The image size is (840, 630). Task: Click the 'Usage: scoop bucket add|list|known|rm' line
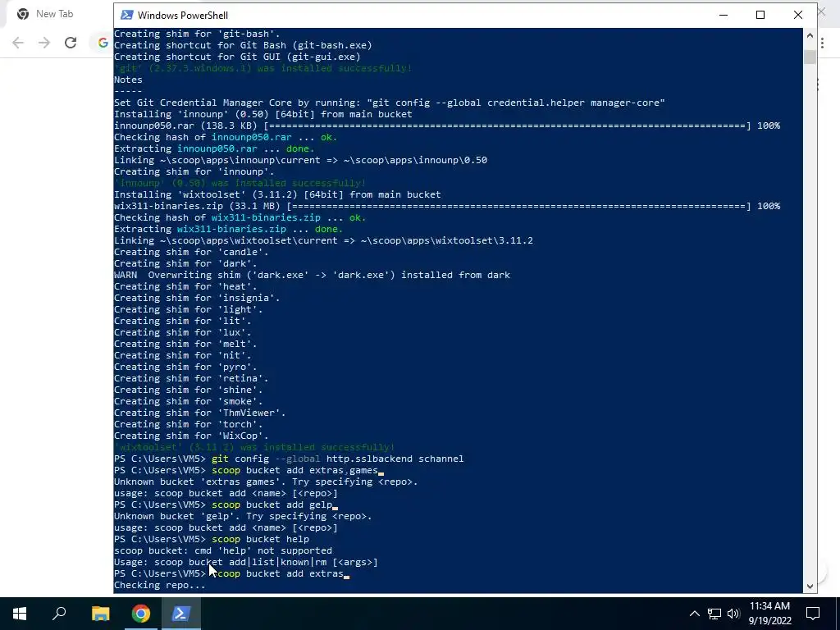pos(245,562)
